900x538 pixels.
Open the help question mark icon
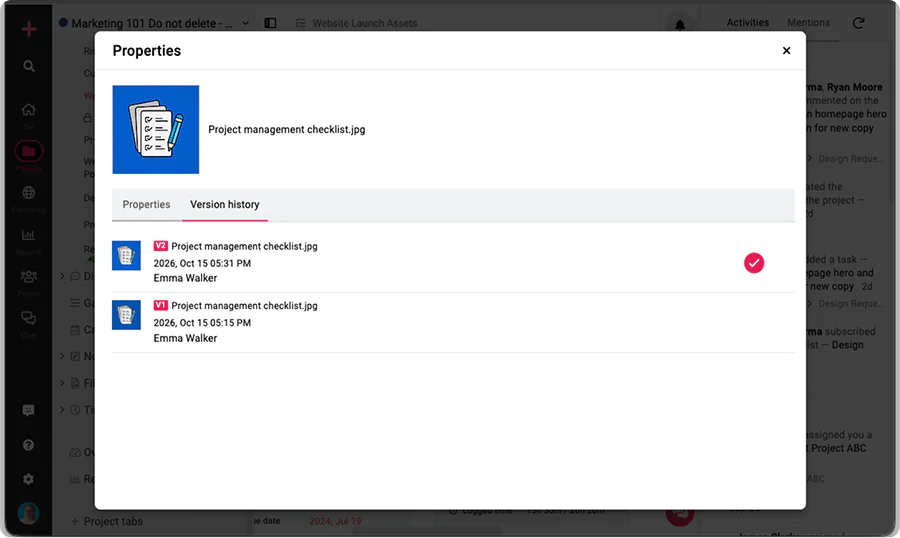point(28,445)
